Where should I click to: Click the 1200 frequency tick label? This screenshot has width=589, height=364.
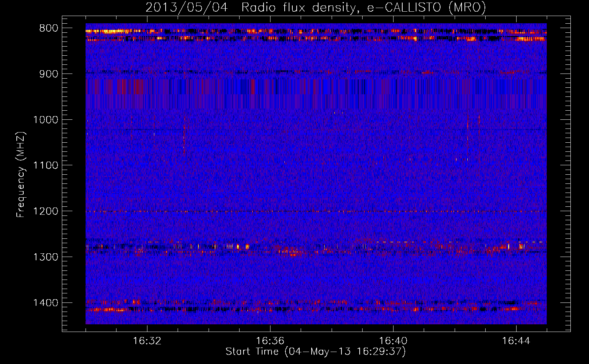46,211
